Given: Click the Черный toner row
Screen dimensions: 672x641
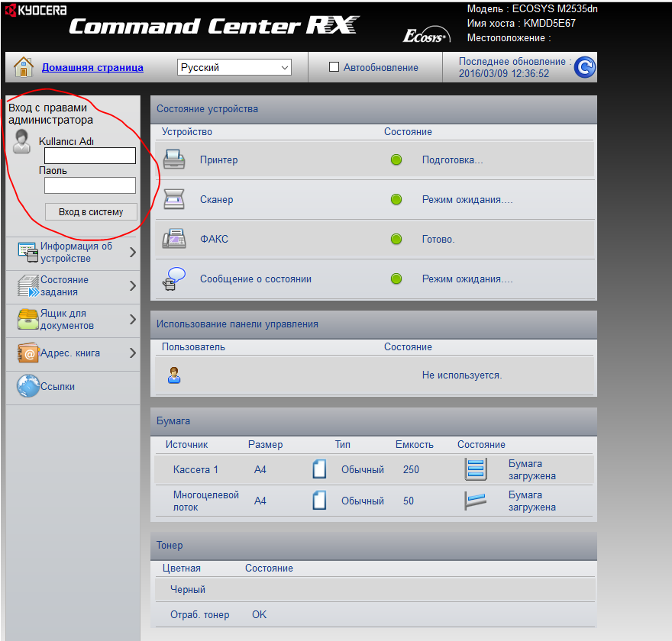Looking at the screenshot, I should coord(375,589).
